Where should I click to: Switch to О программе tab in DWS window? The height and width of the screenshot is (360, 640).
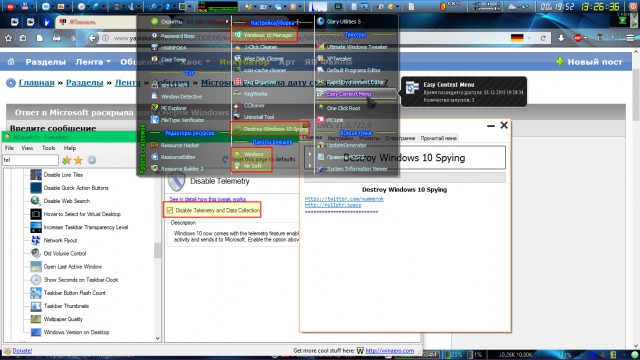[x=400, y=138]
